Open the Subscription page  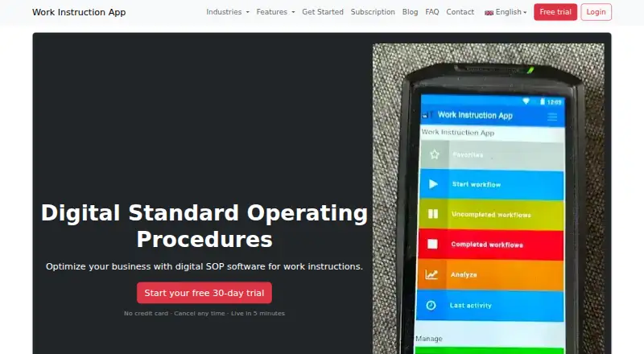tap(373, 12)
